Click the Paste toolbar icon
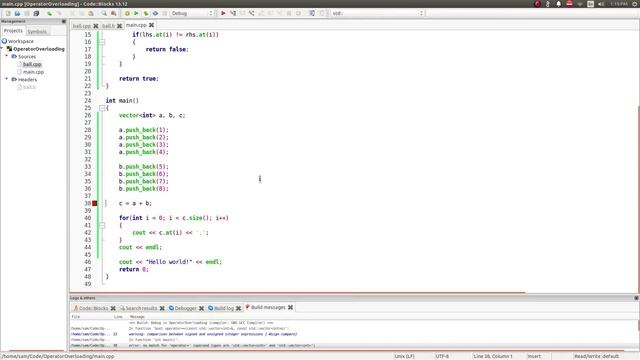 coord(91,13)
